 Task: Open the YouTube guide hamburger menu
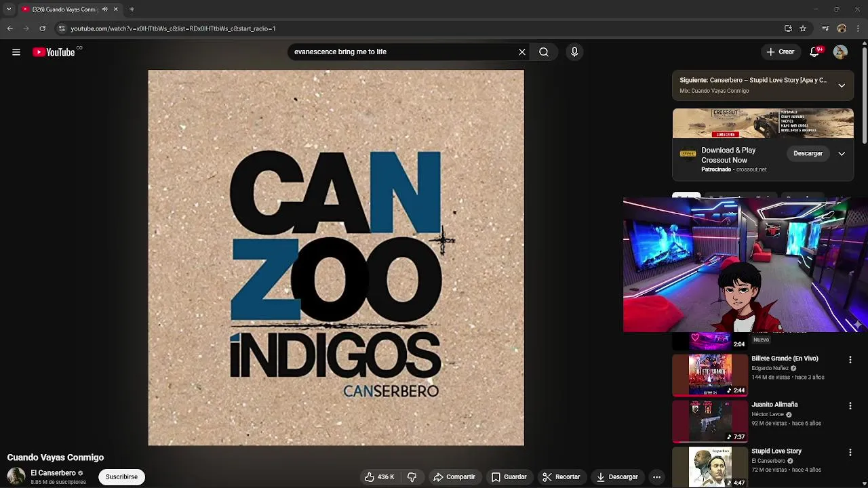(16, 52)
